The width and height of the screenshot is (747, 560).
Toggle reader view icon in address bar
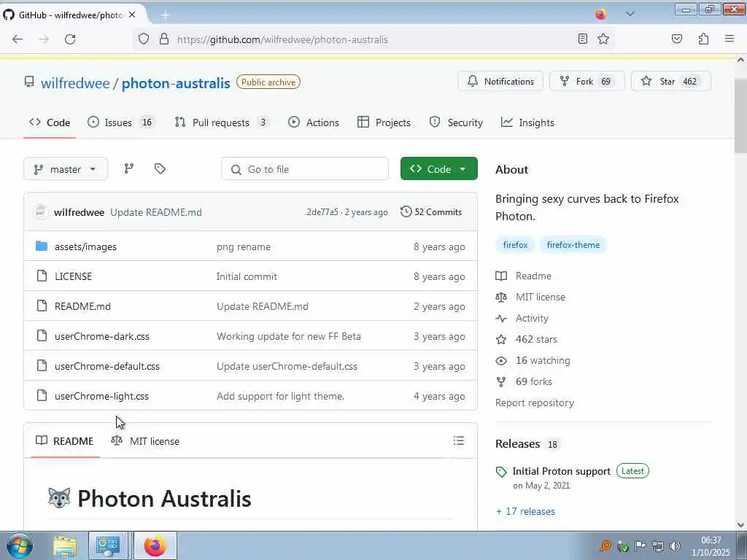click(x=582, y=39)
